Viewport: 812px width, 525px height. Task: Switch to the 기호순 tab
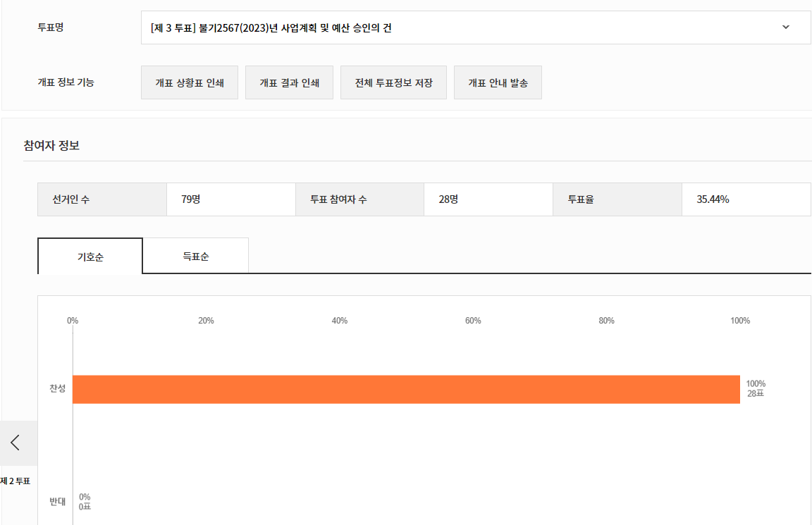click(90, 257)
